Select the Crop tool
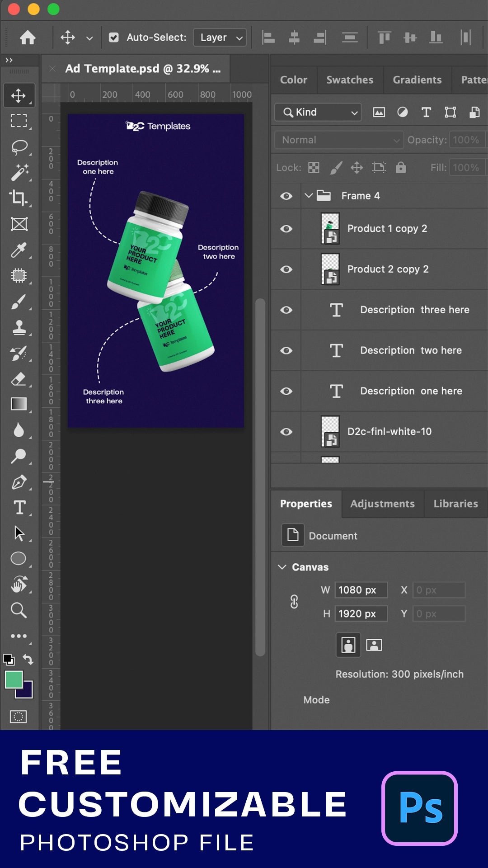The height and width of the screenshot is (868, 488). (x=19, y=198)
